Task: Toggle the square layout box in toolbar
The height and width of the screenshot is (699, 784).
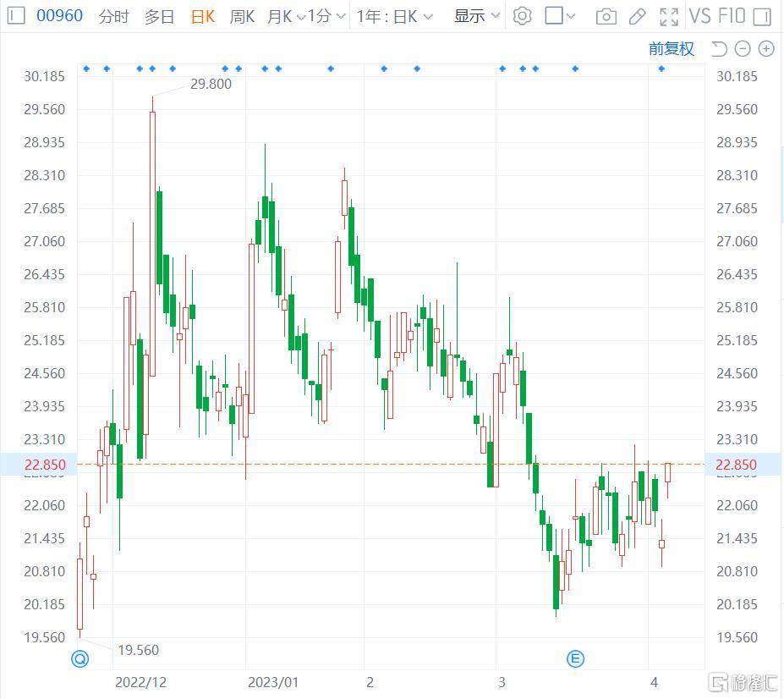Action: [x=554, y=16]
